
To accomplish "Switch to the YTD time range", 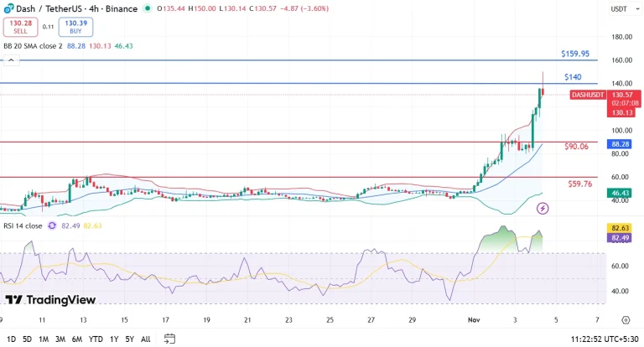I will [x=95, y=339].
